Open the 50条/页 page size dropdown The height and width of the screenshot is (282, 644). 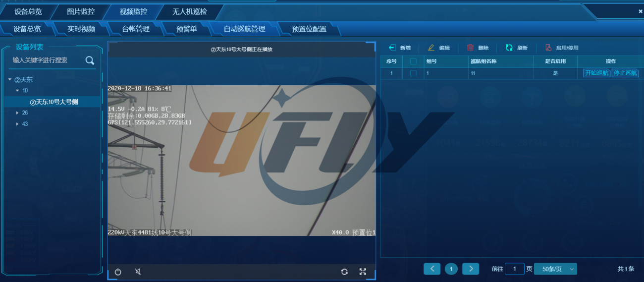click(x=556, y=269)
